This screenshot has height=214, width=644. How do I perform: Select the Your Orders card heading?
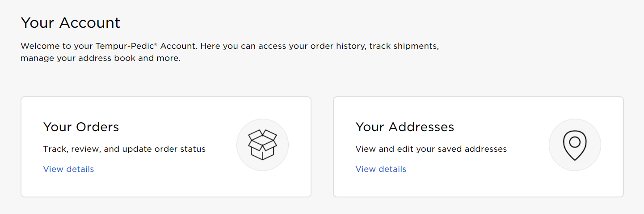click(81, 127)
